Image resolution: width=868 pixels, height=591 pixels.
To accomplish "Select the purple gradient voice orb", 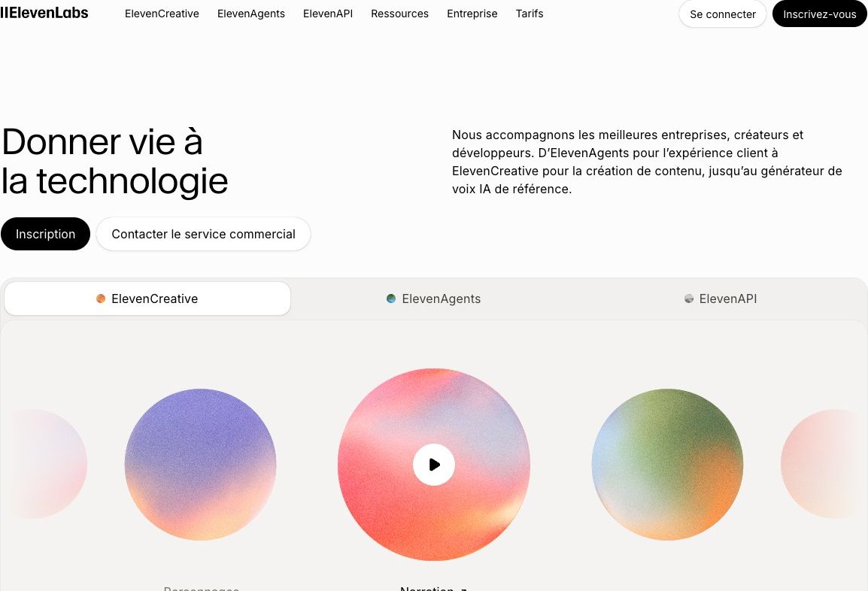I will pos(200,464).
